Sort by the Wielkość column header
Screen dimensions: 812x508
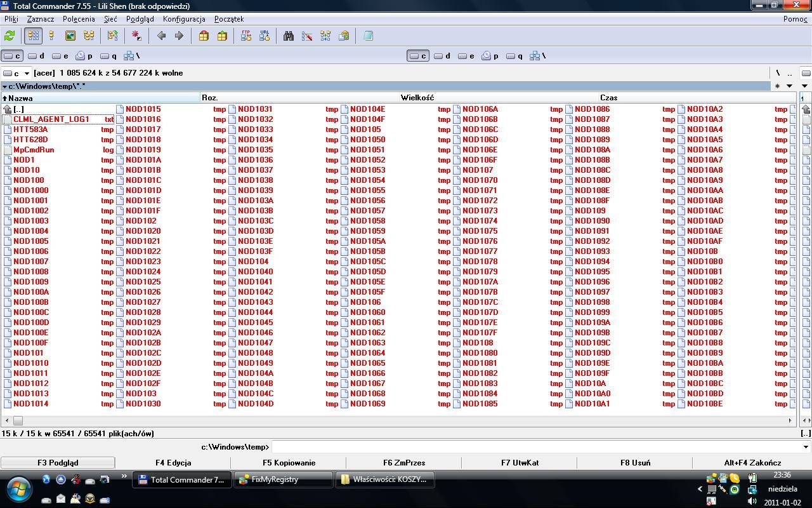[499, 98]
